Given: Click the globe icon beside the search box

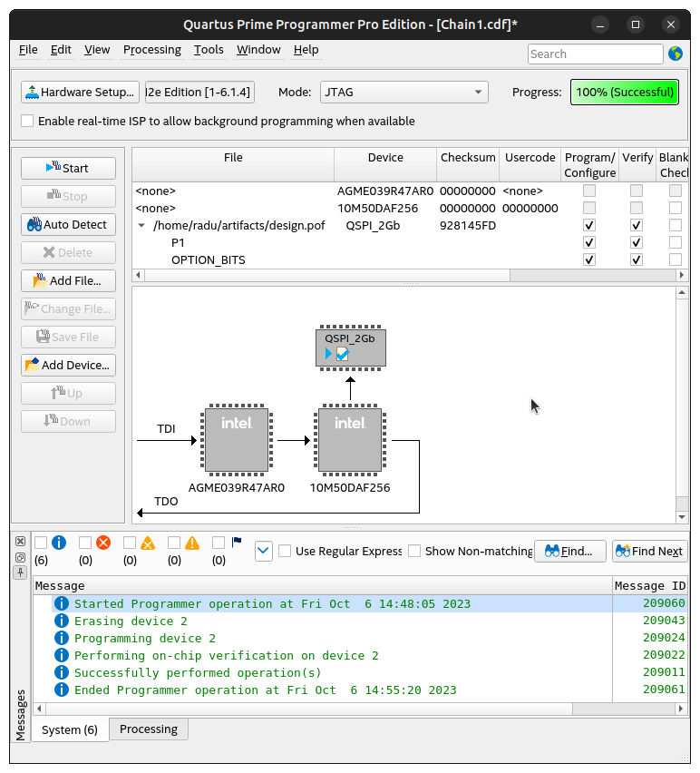Looking at the screenshot, I should coord(676,54).
